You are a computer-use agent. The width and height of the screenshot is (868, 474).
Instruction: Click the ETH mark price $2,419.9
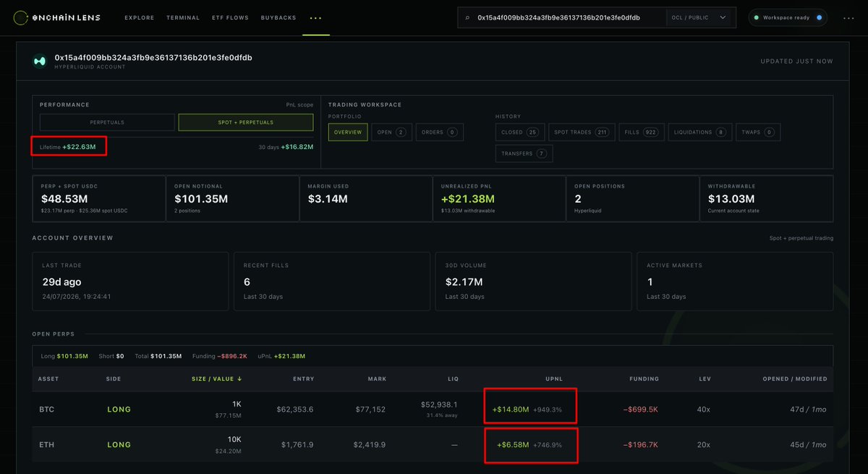point(370,444)
